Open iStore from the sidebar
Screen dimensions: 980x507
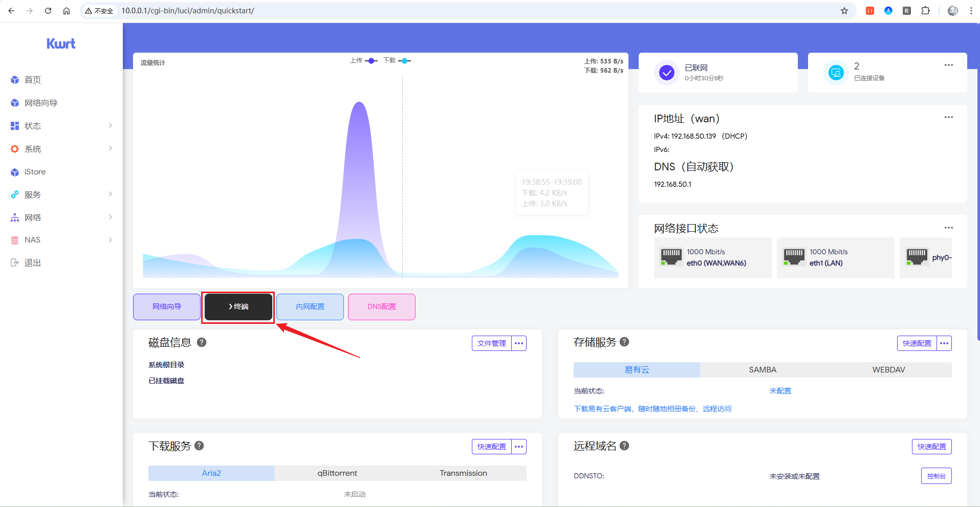(35, 172)
